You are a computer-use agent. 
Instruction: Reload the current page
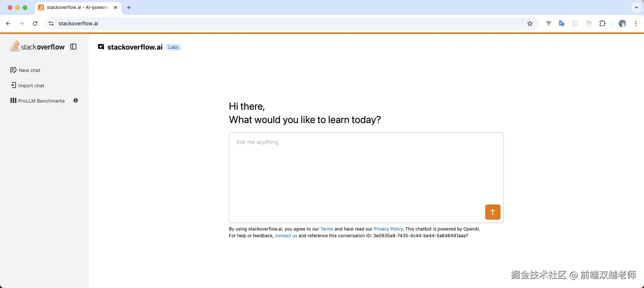35,24
